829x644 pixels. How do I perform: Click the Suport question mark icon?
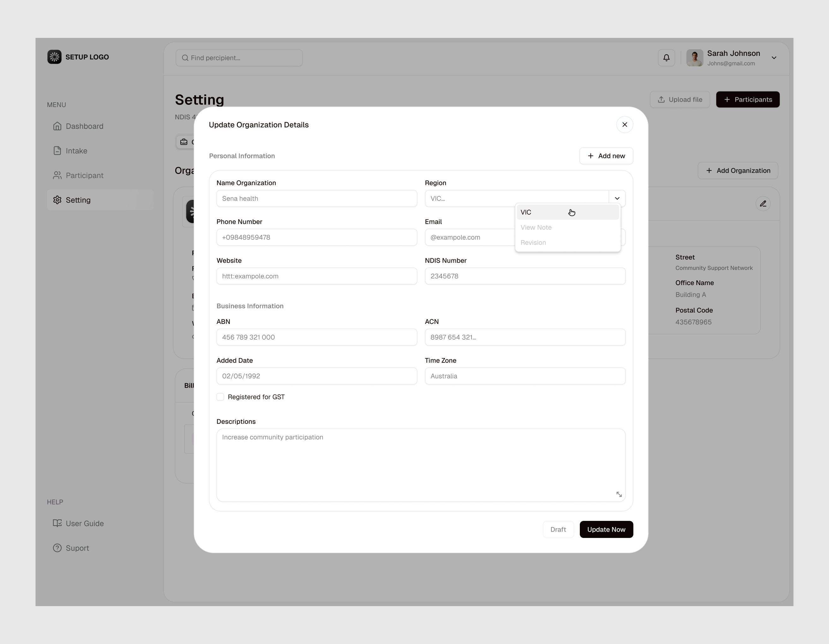click(x=57, y=548)
